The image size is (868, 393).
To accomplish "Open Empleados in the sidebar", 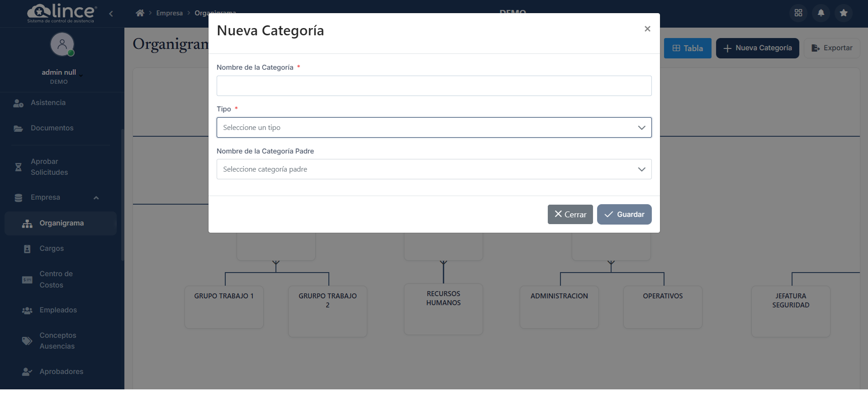I will coord(58,310).
